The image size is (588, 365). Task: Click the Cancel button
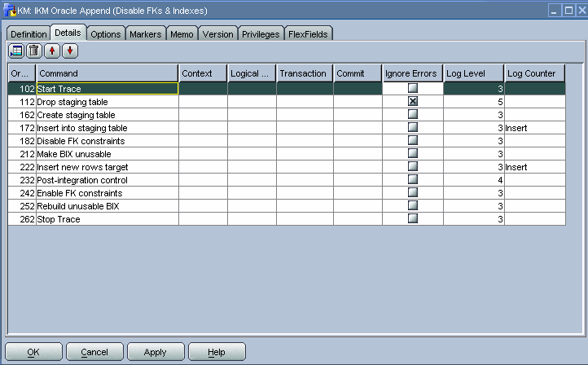[x=94, y=352]
